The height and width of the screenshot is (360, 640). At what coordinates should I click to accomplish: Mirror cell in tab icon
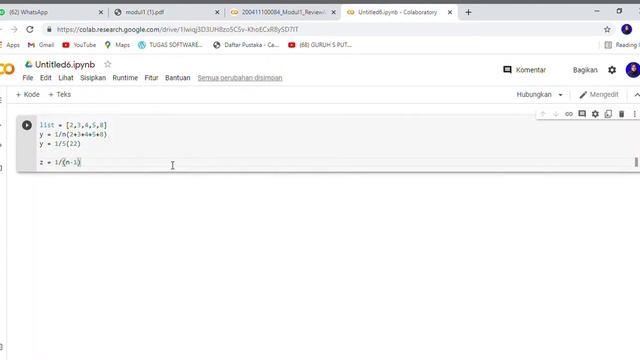(x=609, y=114)
